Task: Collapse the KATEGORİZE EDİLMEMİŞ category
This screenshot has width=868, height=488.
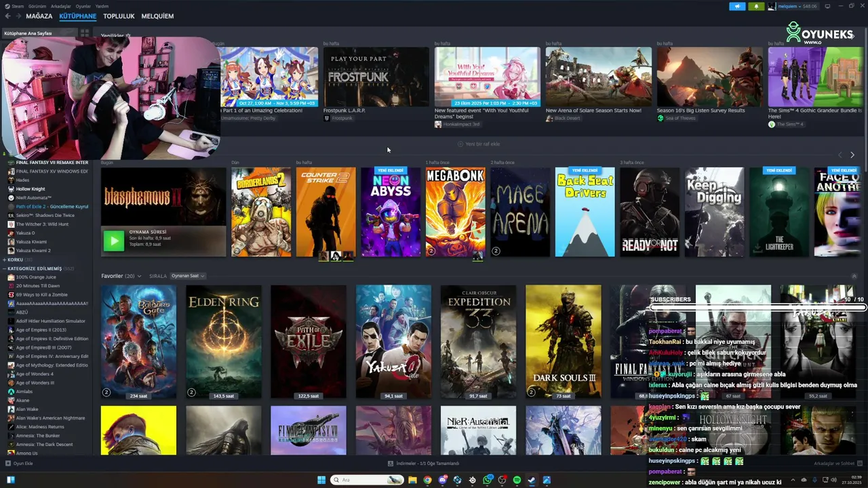Action: click(x=5, y=268)
